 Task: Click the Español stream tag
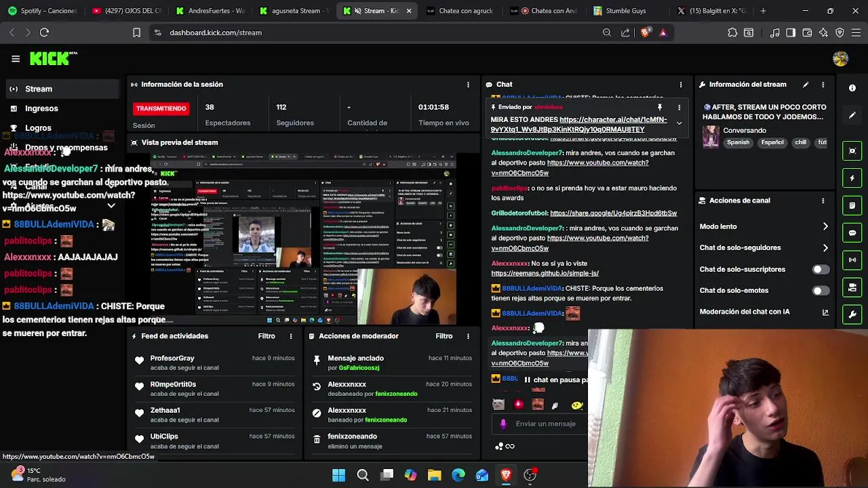tap(772, 143)
